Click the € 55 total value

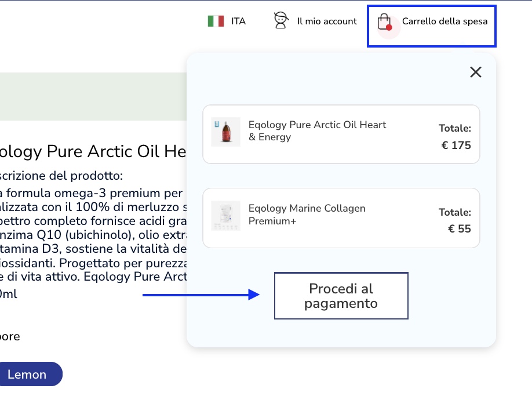click(460, 228)
